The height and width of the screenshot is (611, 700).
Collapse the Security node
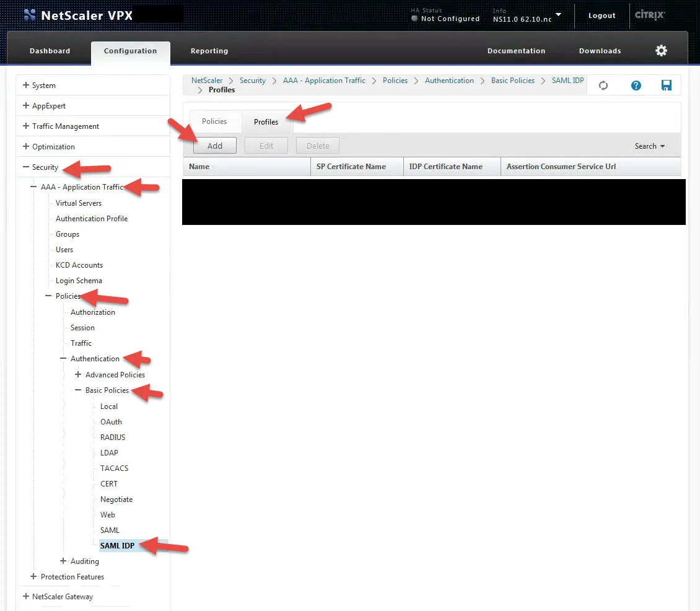[x=26, y=167]
